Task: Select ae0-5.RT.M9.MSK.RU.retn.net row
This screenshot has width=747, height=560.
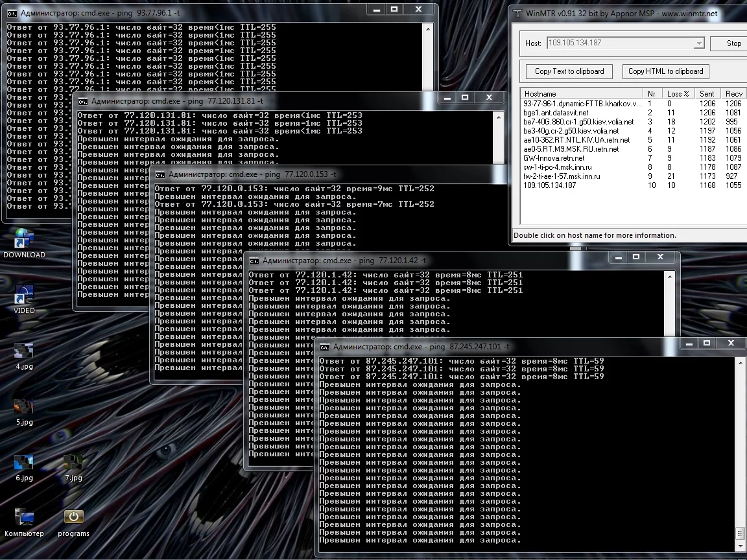Action: pyautogui.click(x=633, y=149)
